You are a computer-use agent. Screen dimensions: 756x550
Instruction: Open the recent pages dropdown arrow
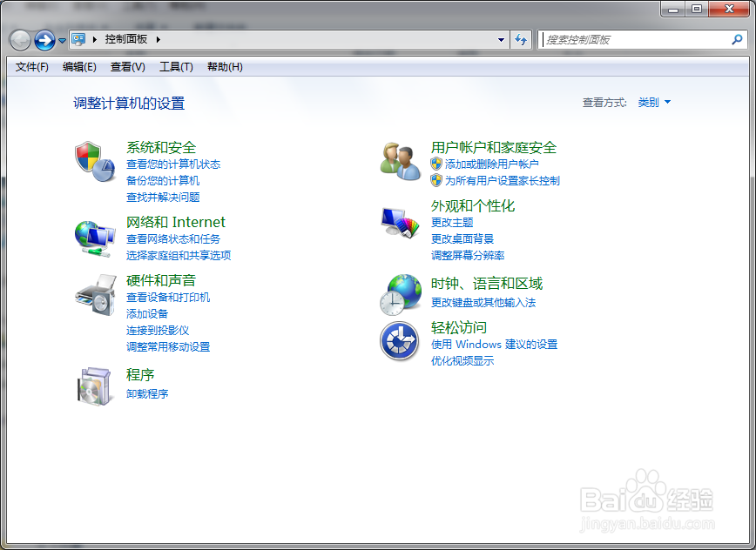tap(62, 41)
